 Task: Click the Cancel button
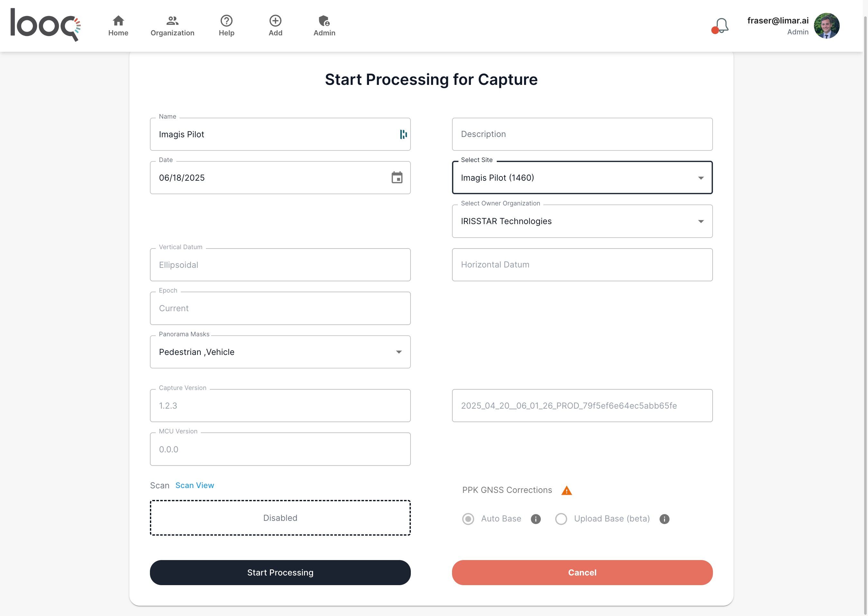point(582,572)
